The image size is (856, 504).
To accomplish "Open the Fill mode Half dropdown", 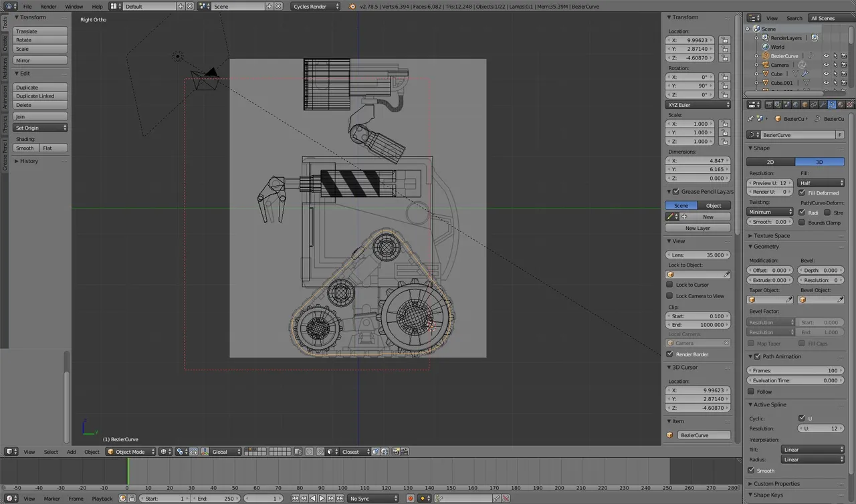I will click(822, 183).
